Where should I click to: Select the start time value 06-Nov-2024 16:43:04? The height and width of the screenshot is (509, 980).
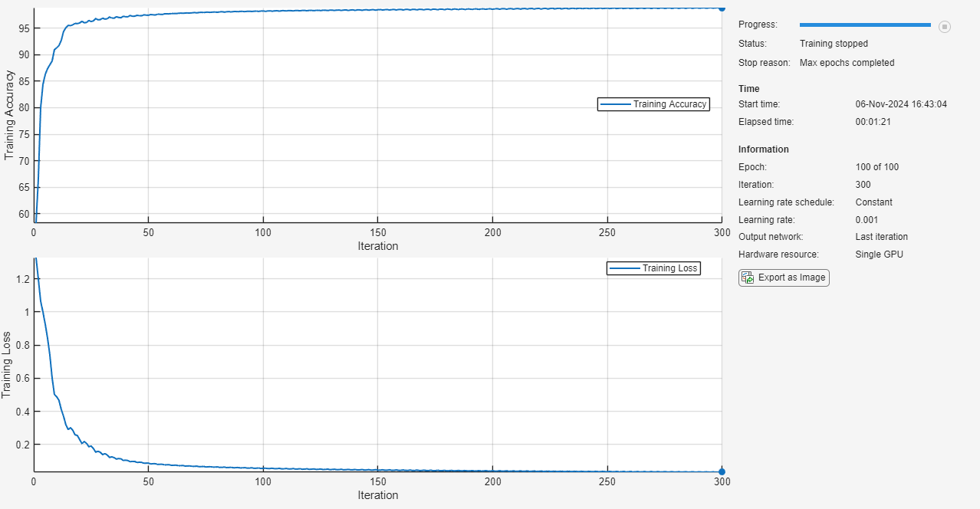[x=901, y=104]
